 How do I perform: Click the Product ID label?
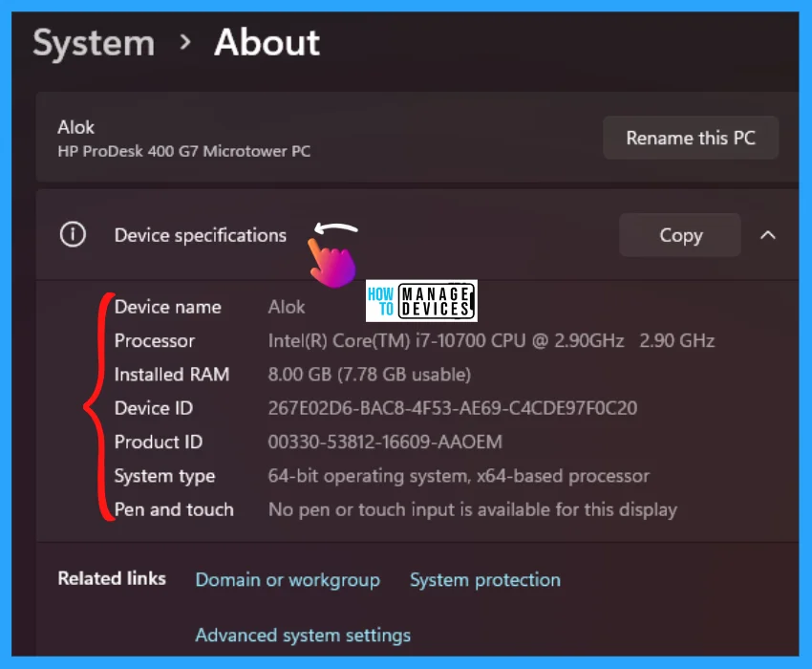[159, 442]
